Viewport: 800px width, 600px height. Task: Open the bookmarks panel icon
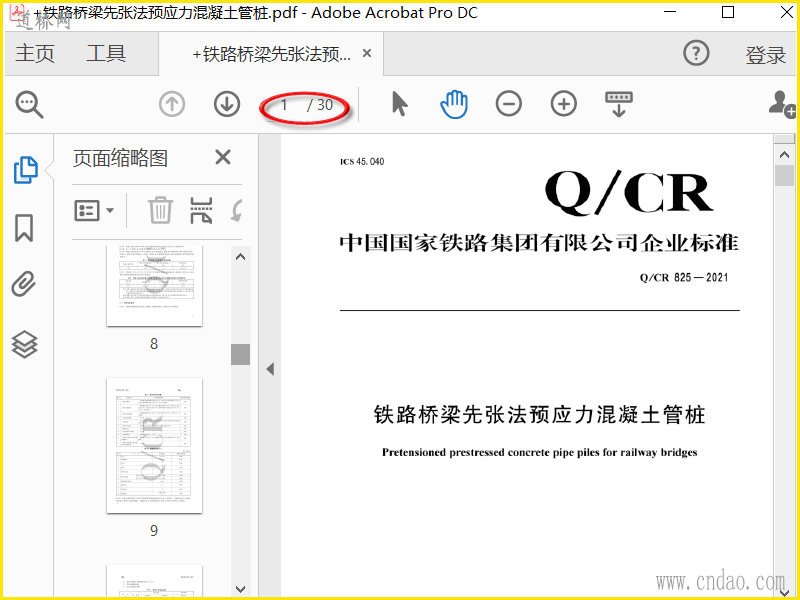[x=24, y=228]
